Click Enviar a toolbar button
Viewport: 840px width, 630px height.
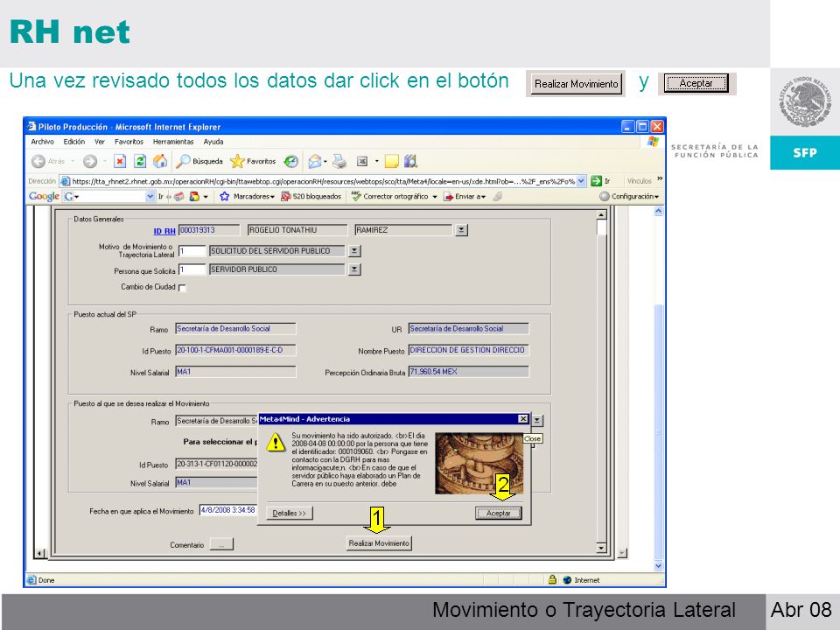coord(465,197)
